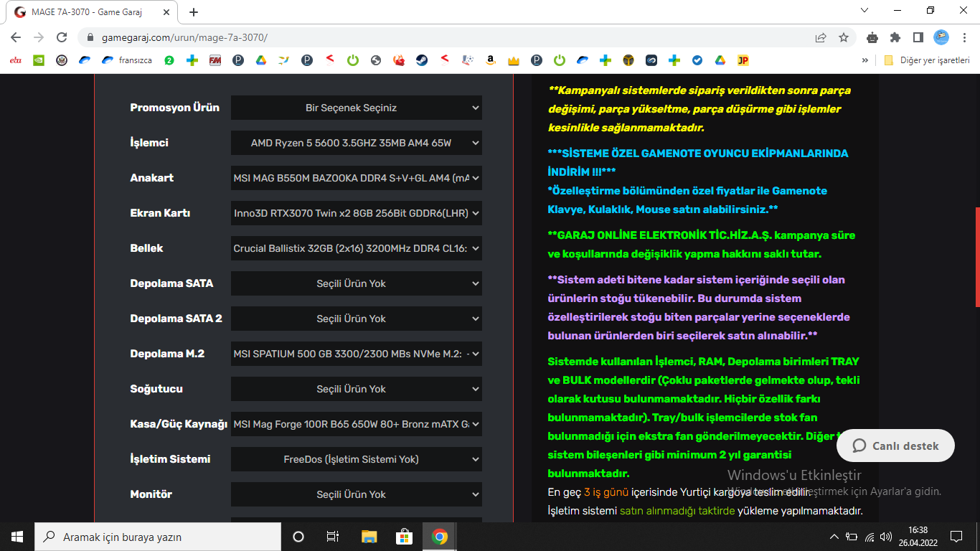Open the Kasa/Güç Kaynağı dropdown
This screenshot has height=551, width=980.
pos(357,424)
